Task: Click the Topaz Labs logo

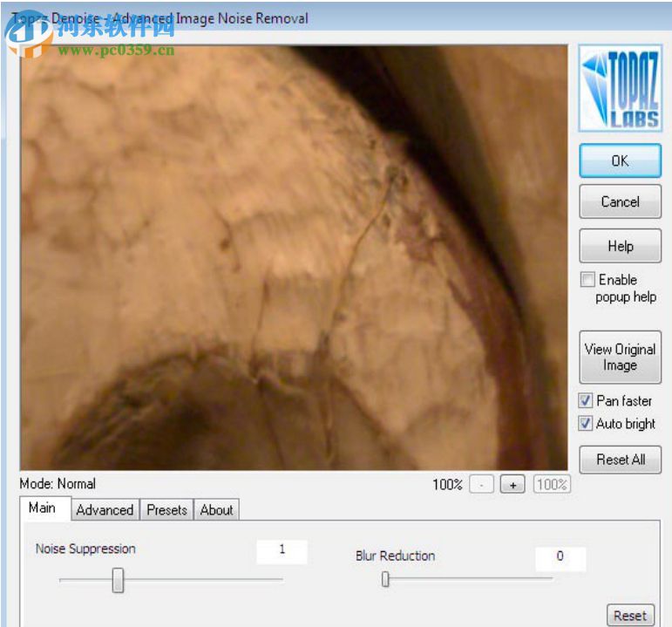Action: (x=621, y=88)
